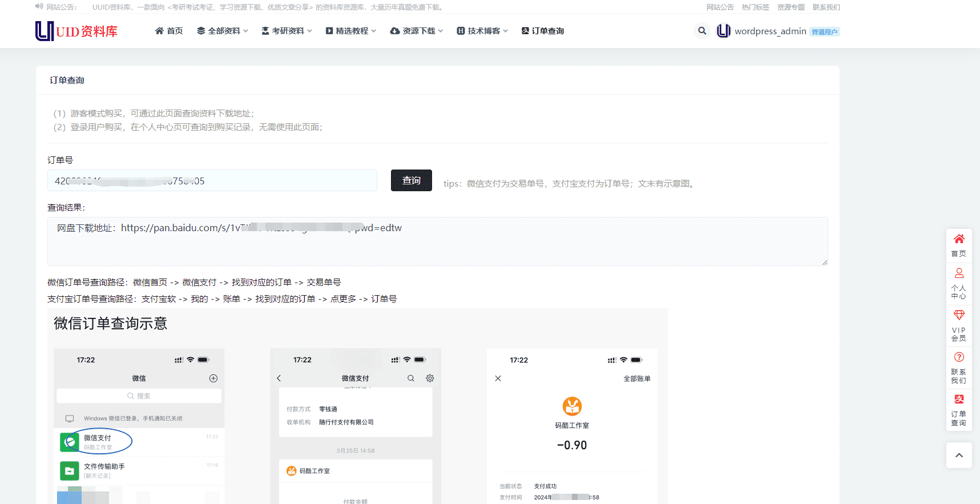This screenshot has height=504, width=980.
Task: Expand the 考研资料 dropdown chevron
Action: (x=309, y=31)
